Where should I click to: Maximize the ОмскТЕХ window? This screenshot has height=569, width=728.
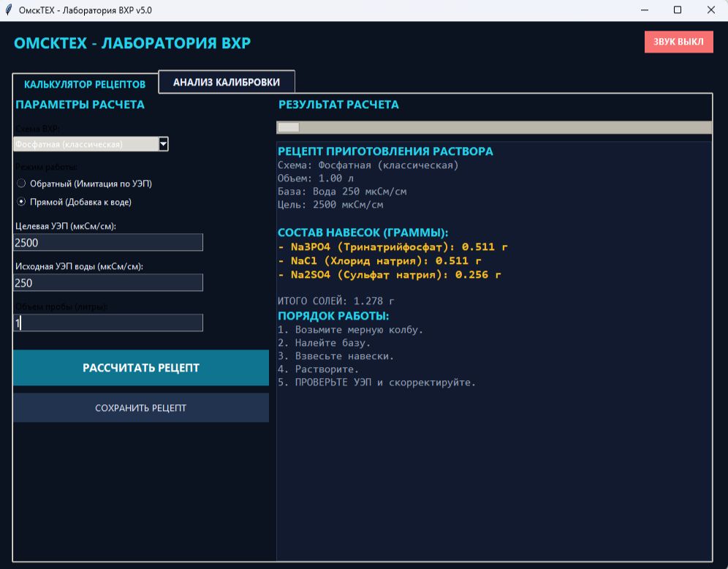(x=678, y=10)
